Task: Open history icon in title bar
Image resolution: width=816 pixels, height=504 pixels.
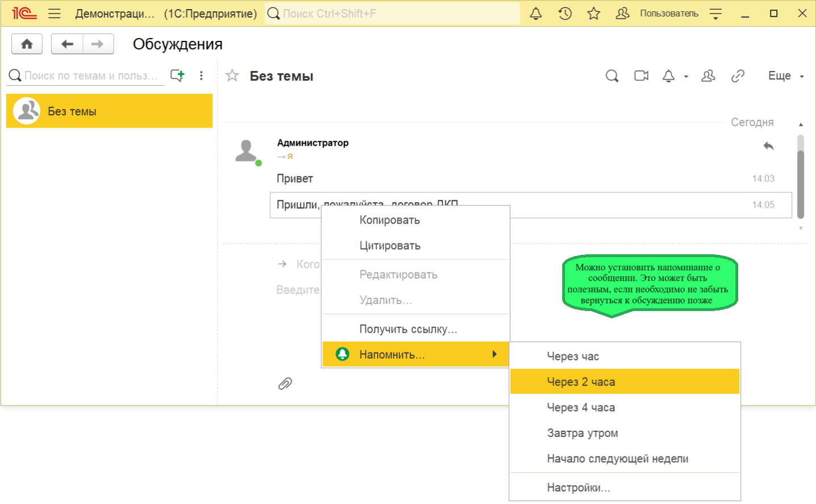Action: tap(564, 14)
